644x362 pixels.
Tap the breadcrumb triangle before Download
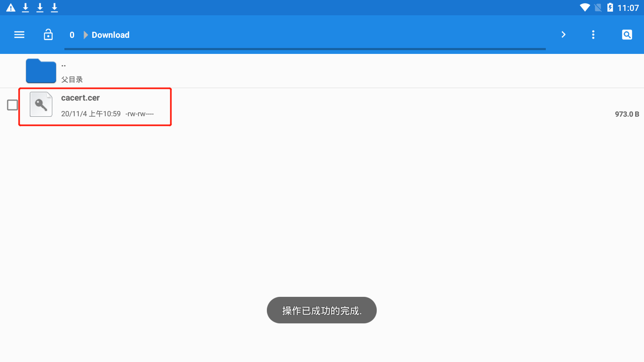coord(86,35)
